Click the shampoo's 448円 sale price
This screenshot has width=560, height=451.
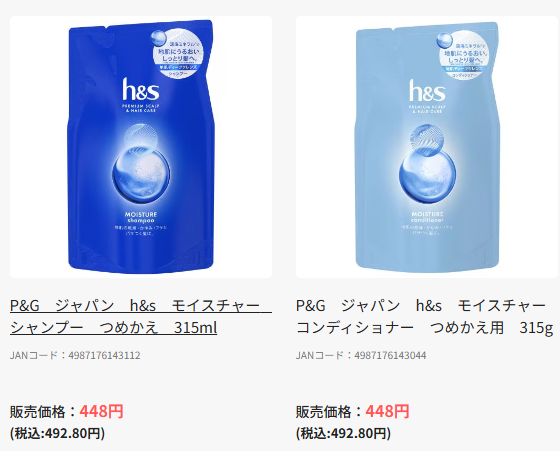101,411
